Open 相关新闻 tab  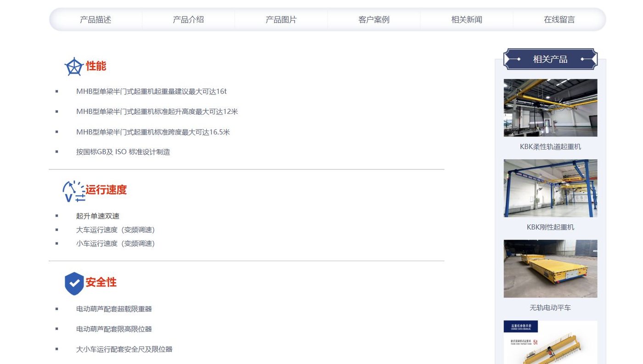tap(467, 20)
